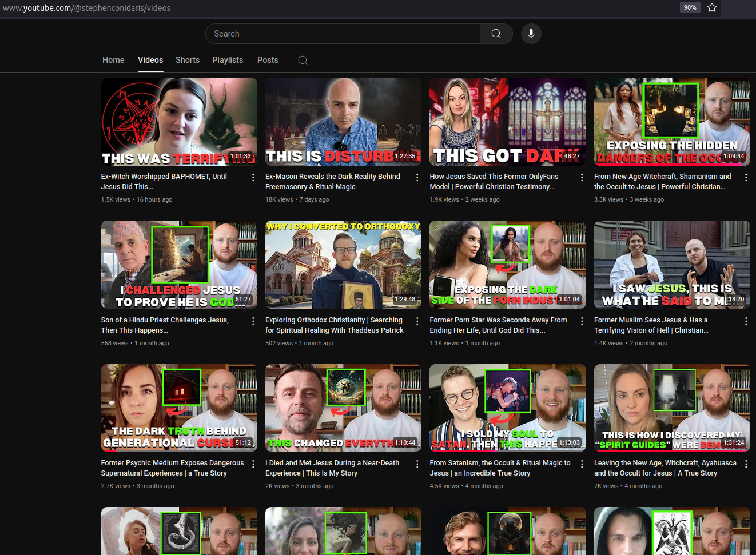Play the EXPOSING THE HIDDEN DANGERS thumbnail
The height and width of the screenshot is (555, 756).
pyautogui.click(x=672, y=122)
